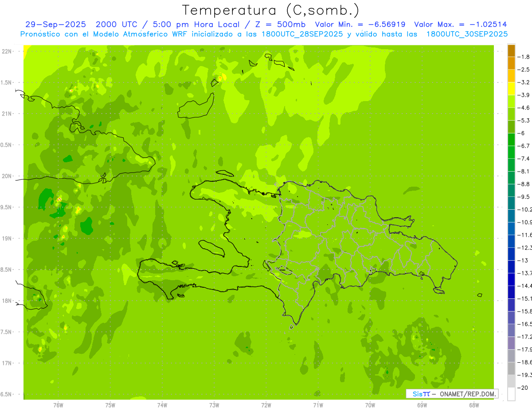Open the SisTT ONAMET/REP.DOM. watermark

[x=451, y=394]
